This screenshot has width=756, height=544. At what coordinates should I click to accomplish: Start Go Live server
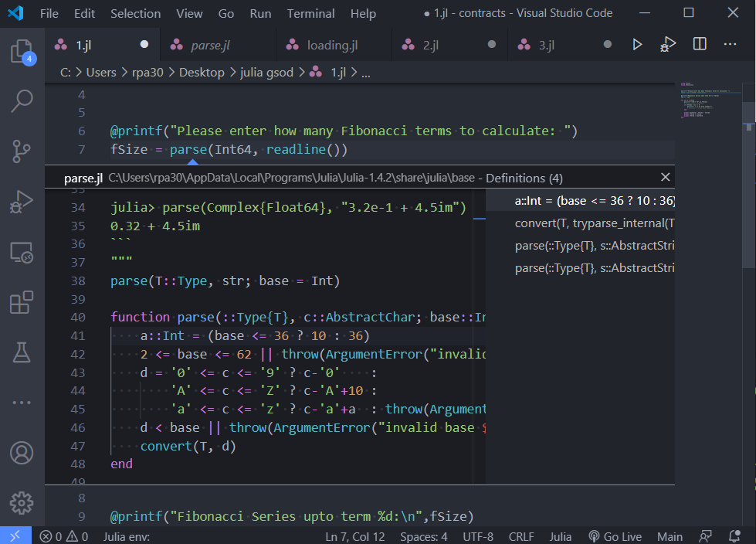(x=615, y=536)
